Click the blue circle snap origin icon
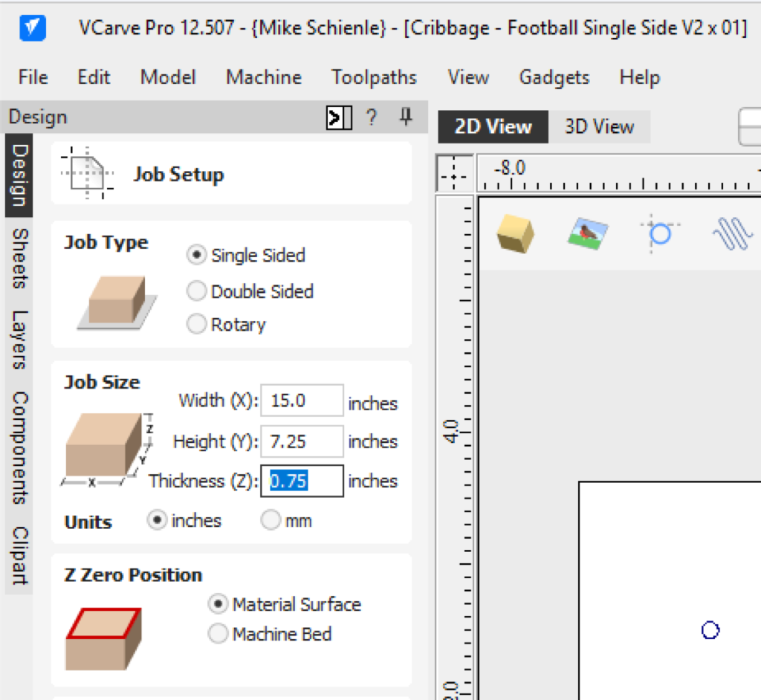The height and width of the screenshot is (700, 761). coord(660,233)
